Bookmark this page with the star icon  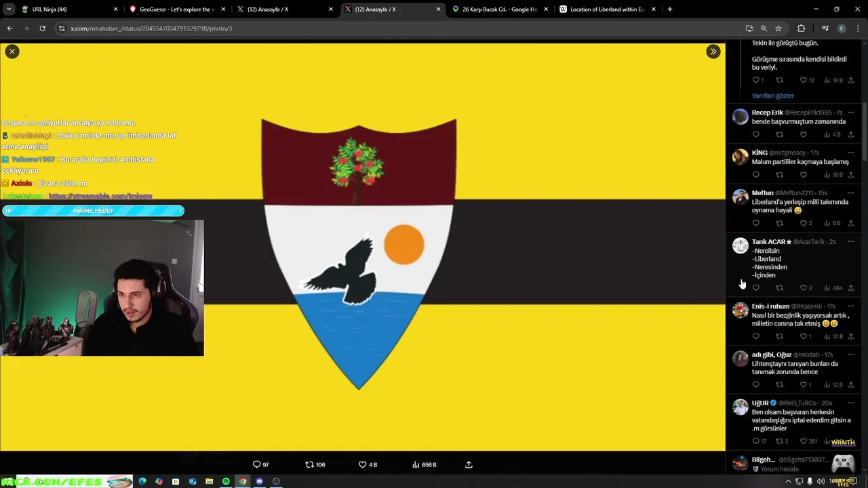778,28
